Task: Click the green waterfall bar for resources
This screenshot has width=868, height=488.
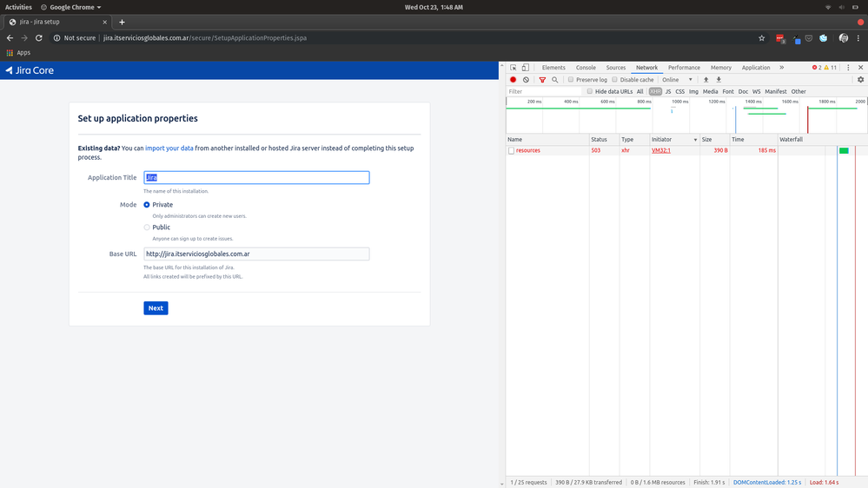Action: (844, 150)
